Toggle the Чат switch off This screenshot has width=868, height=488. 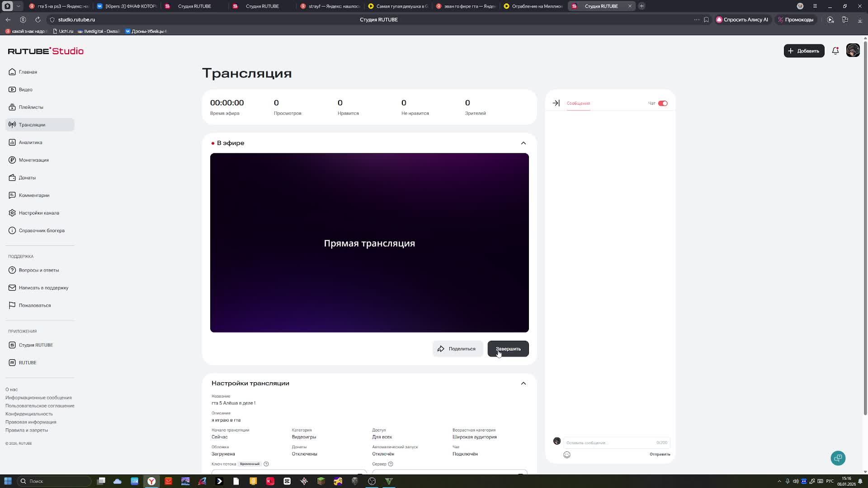(663, 103)
